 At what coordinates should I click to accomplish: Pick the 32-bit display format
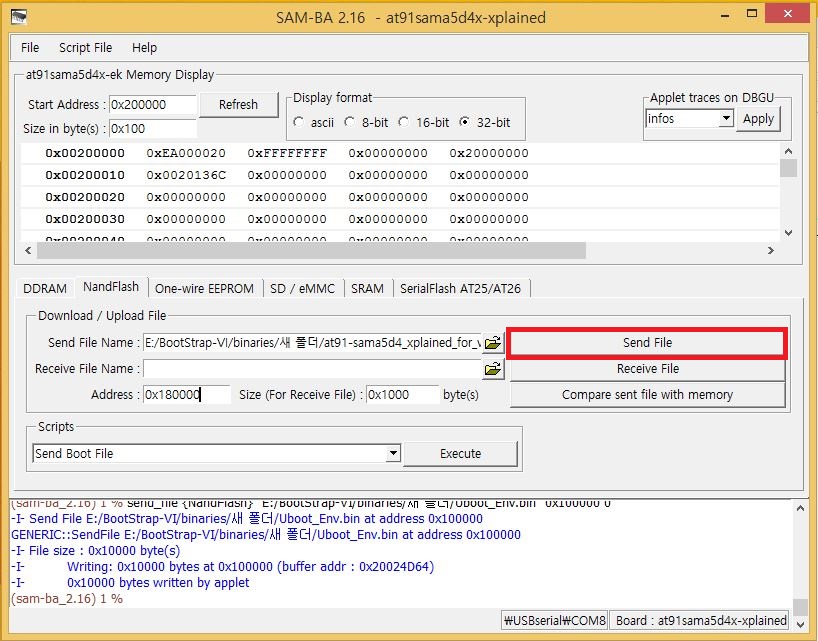464,122
